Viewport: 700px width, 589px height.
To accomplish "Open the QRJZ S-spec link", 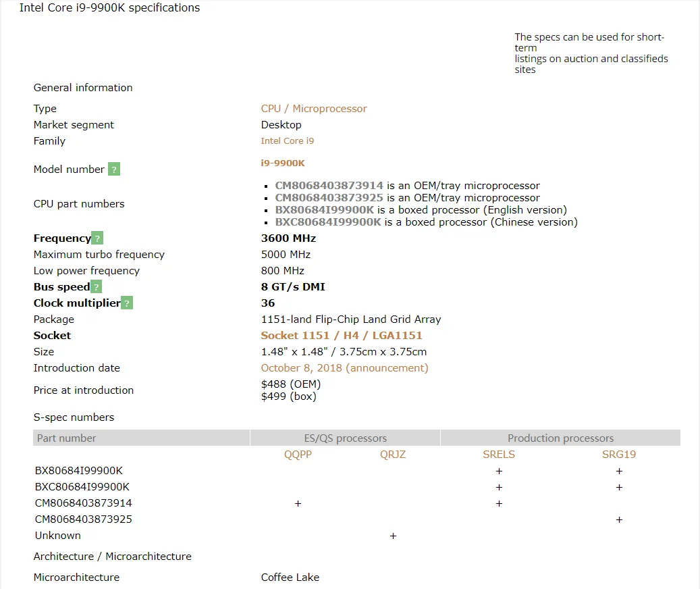I will pos(393,454).
